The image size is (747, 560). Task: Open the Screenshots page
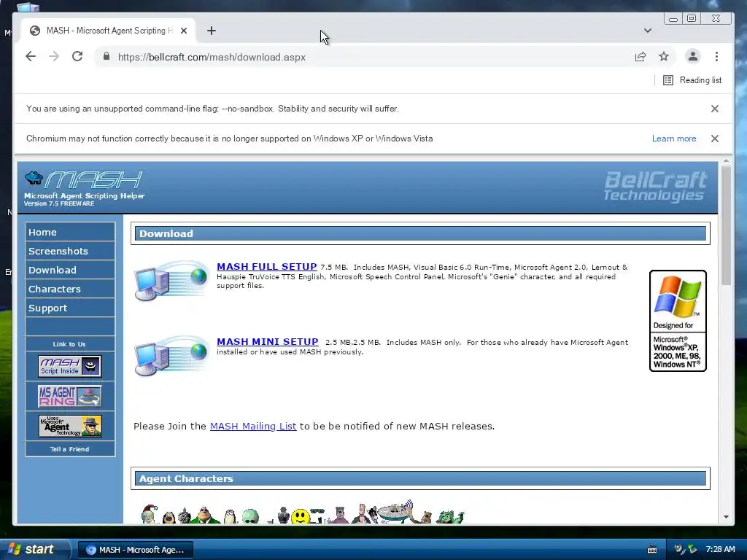coord(70,251)
